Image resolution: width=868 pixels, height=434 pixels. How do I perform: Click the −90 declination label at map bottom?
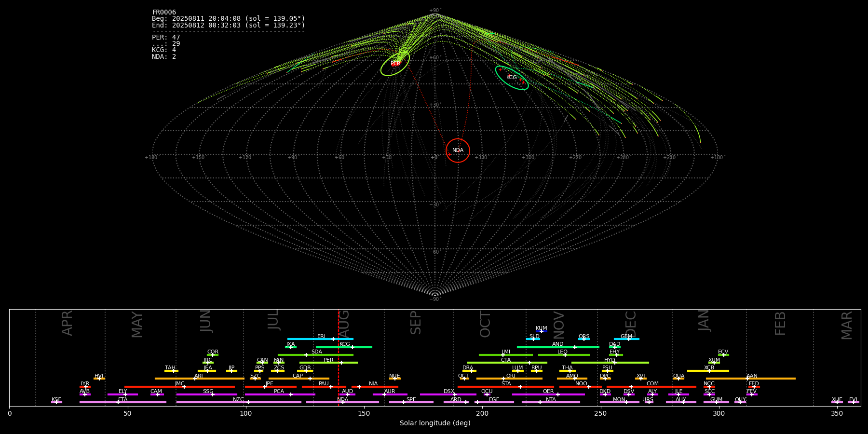435,299
